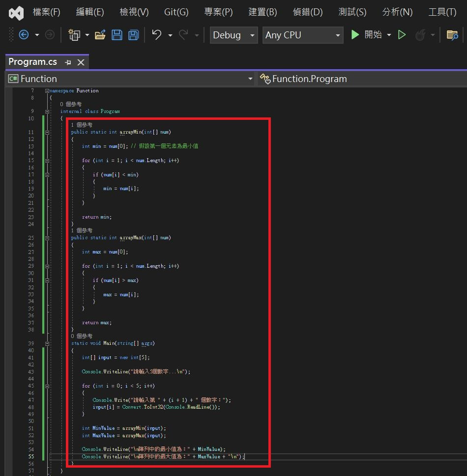Image resolution: width=467 pixels, height=476 pixels.
Task: Click the 'return min;' statement
Action: (x=97, y=217)
